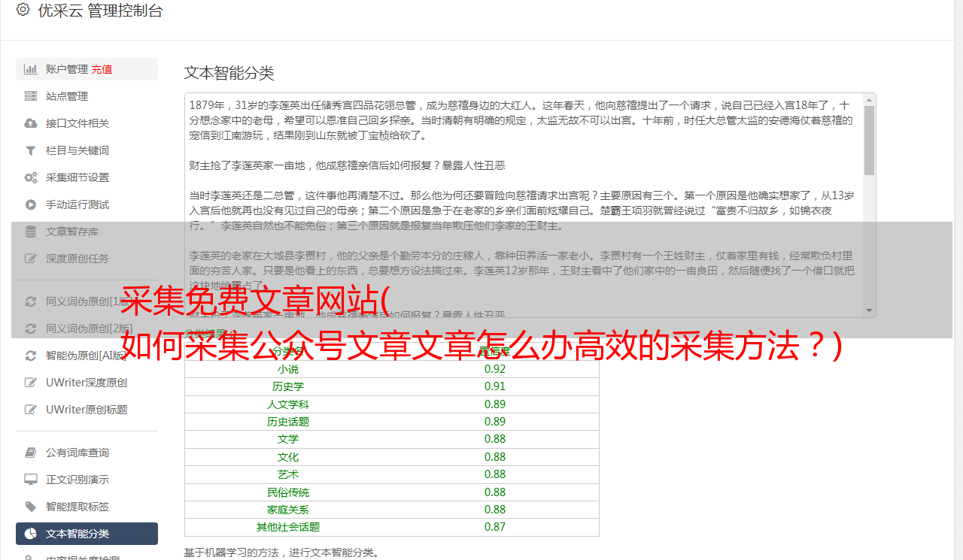
Task: Click the edit icon for 深度原创任务
Action: (31, 259)
